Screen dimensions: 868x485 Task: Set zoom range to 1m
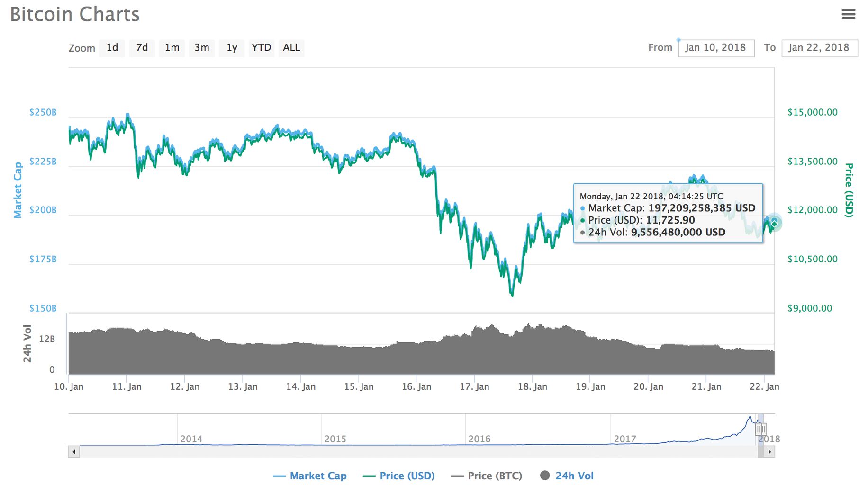[172, 48]
